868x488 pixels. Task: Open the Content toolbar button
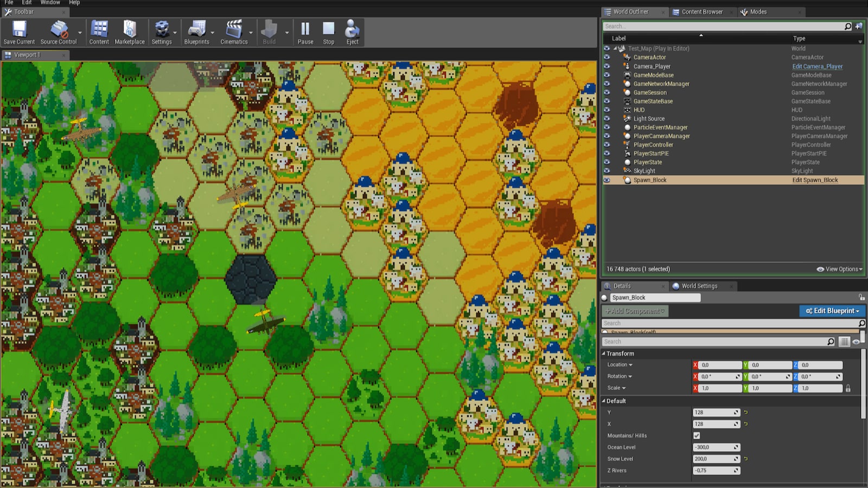pos(99,33)
